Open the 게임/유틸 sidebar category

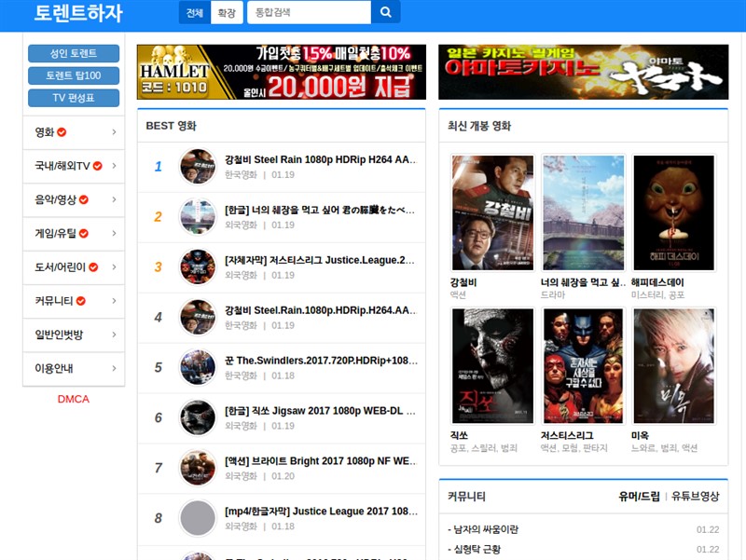[74, 234]
